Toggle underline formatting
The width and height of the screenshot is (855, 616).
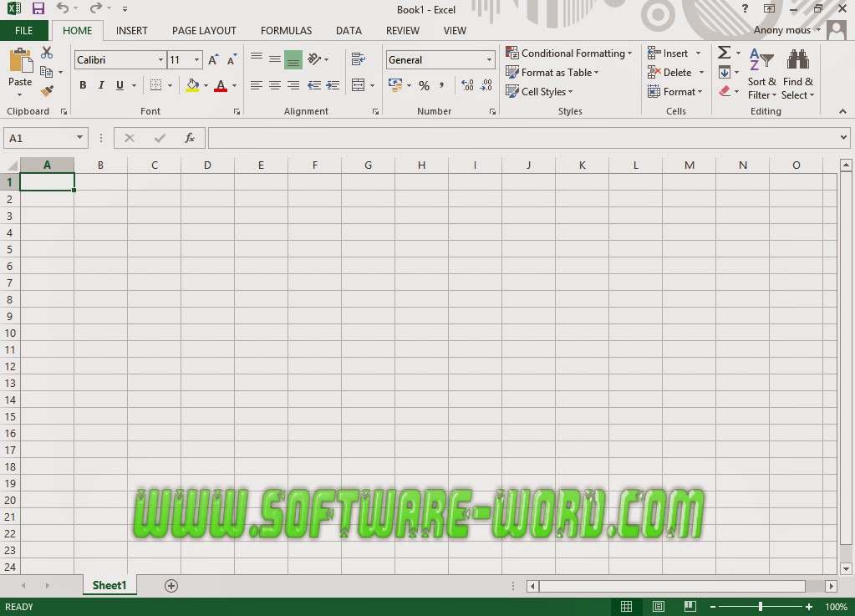tap(120, 85)
